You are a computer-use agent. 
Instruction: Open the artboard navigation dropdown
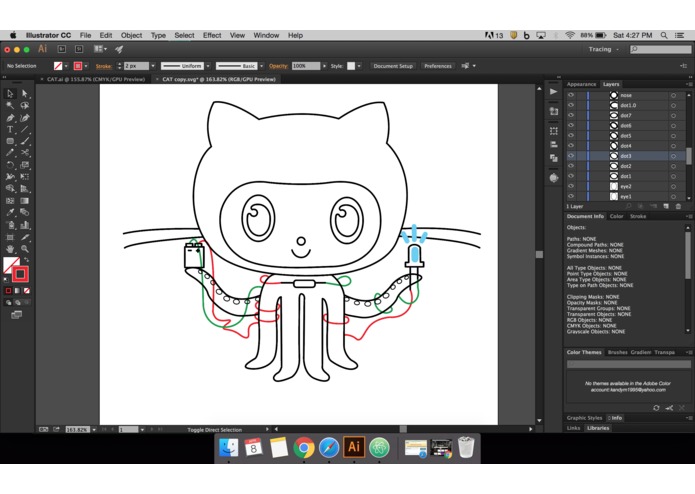point(142,429)
